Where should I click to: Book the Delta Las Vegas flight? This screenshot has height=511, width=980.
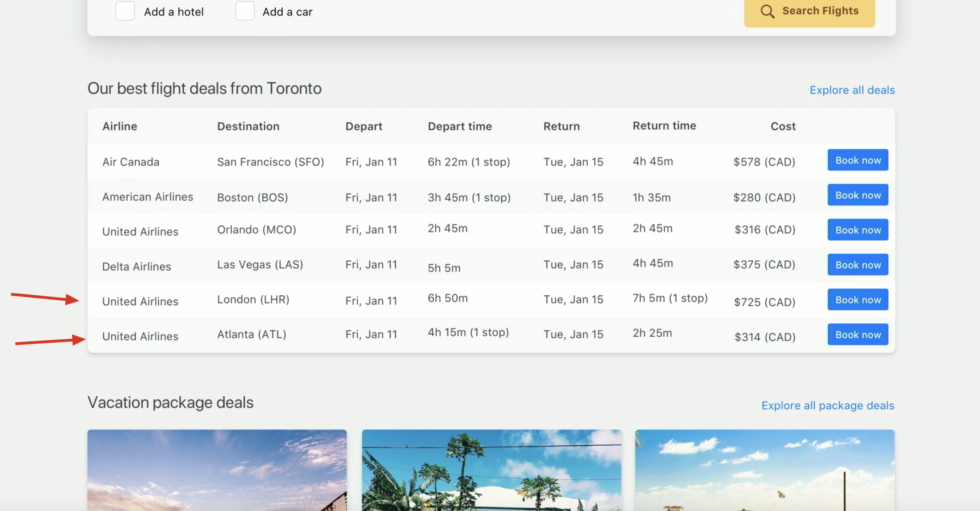[x=857, y=265]
